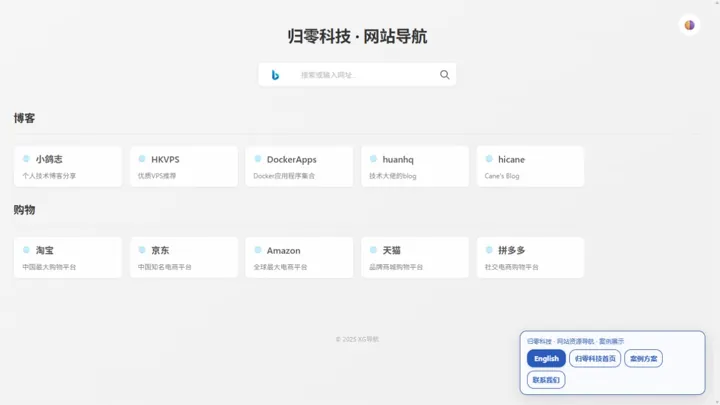Click the icon on the huanhq card
This screenshot has width=720, height=405.
point(373,159)
